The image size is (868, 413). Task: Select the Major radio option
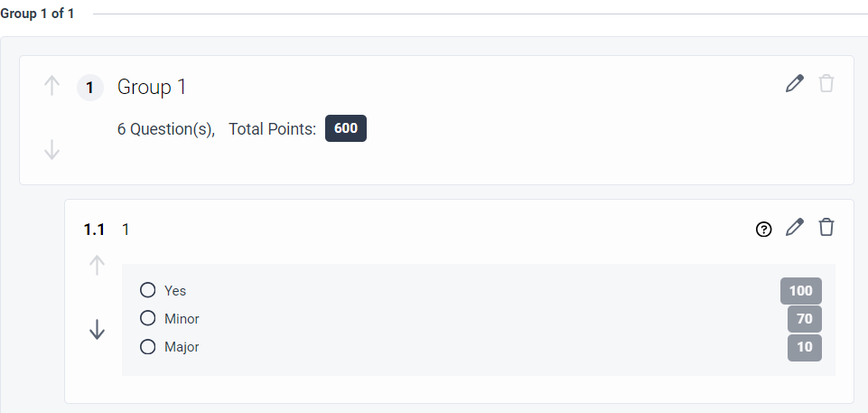point(148,346)
